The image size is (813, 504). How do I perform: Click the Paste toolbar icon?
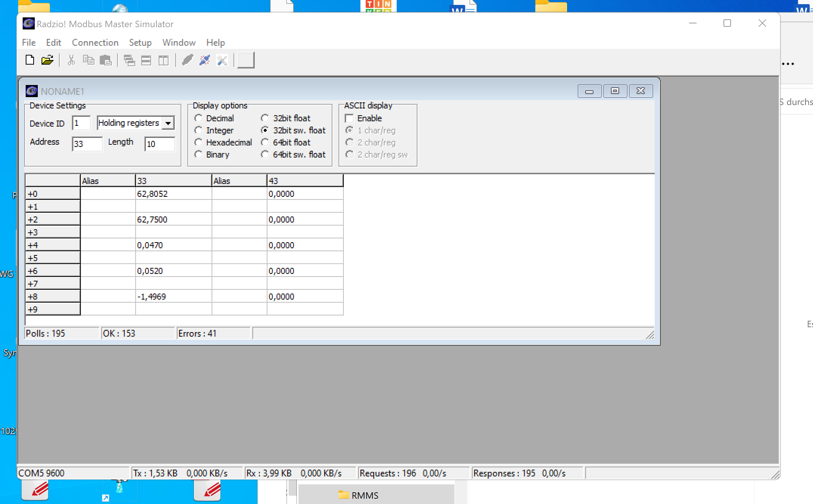(105, 60)
